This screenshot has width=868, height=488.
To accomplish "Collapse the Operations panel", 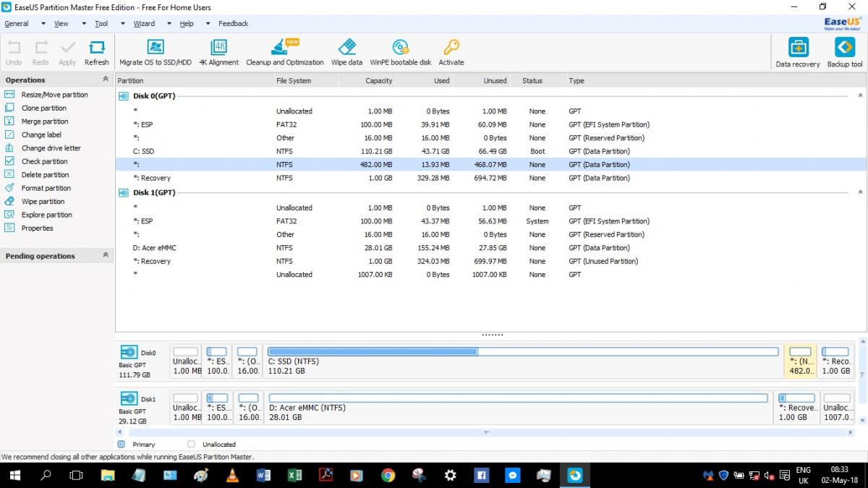I will coord(106,80).
